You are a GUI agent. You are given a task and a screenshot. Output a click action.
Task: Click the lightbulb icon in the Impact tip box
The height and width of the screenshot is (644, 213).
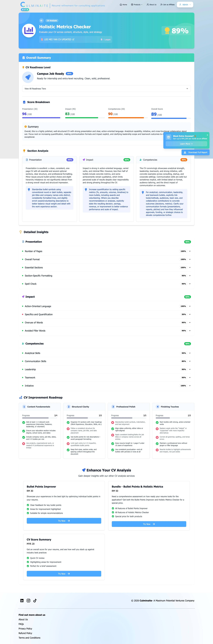86,190
